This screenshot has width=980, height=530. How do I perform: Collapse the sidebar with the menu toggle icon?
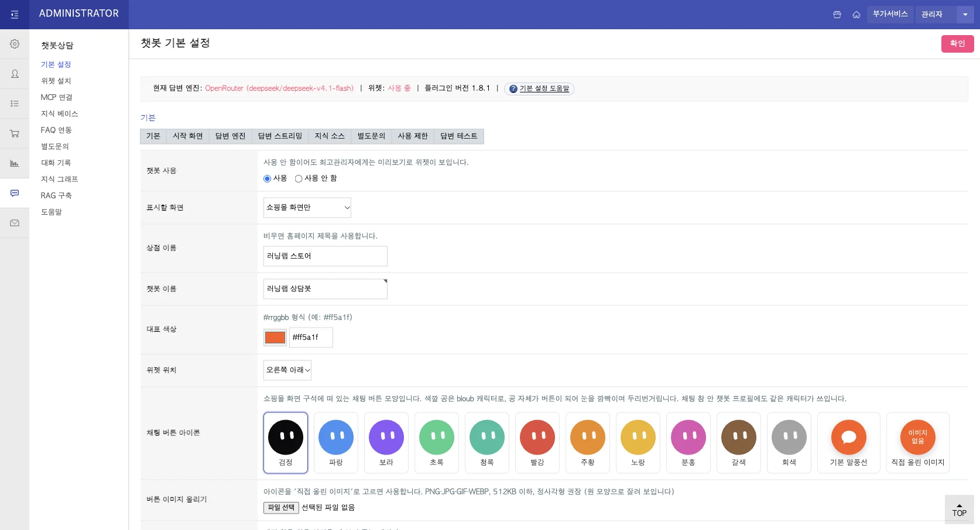coord(15,15)
